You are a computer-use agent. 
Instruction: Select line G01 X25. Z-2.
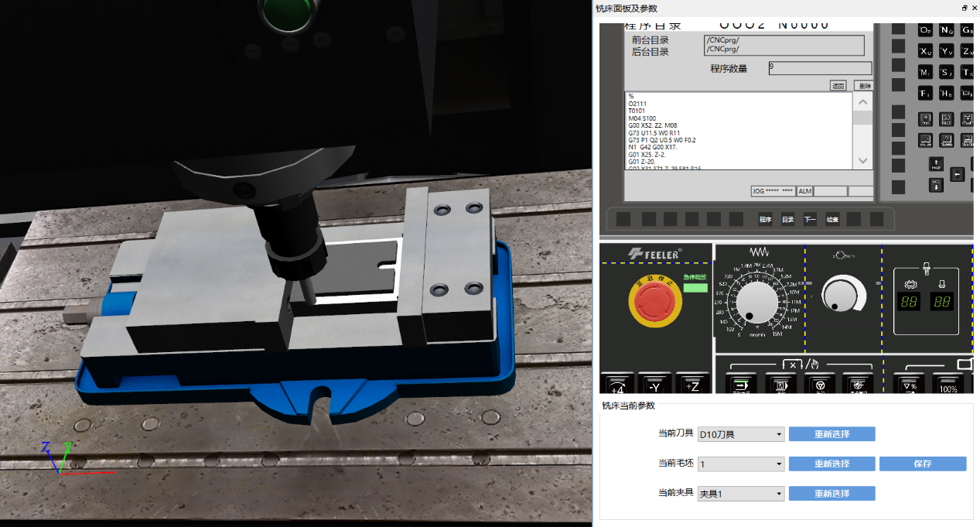[647, 155]
